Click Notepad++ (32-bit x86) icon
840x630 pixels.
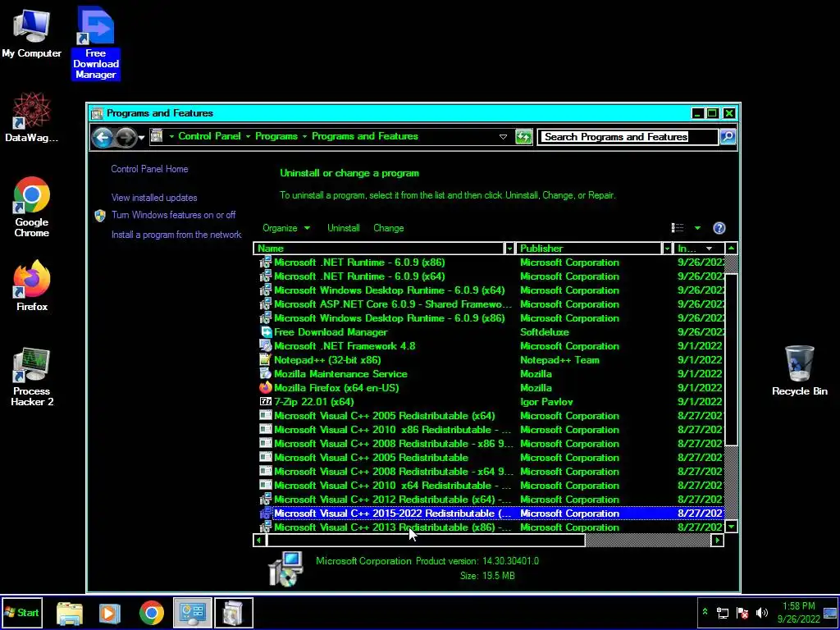(x=266, y=360)
